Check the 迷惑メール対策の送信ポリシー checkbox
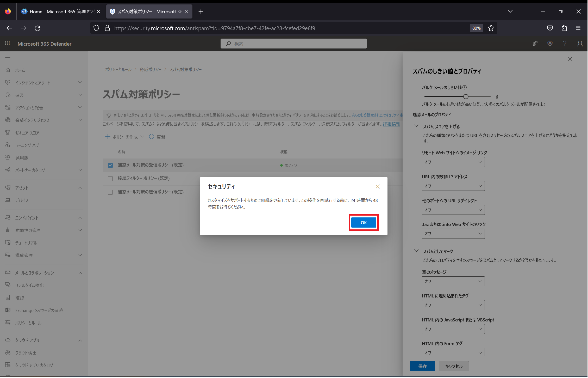The height and width of the screenshot is (378, 588). (x=110, y=192)
